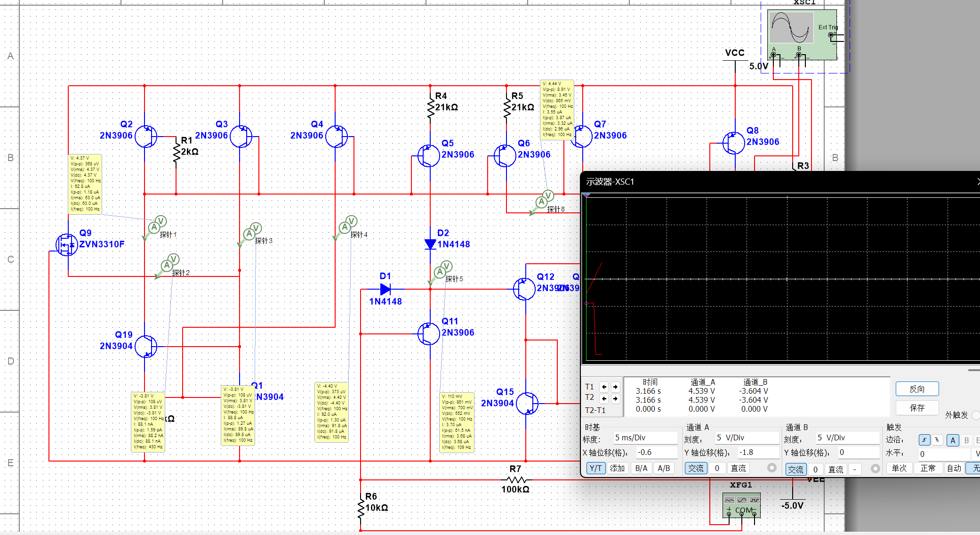Select probe 3 marker on schematic

pos(250,234)
